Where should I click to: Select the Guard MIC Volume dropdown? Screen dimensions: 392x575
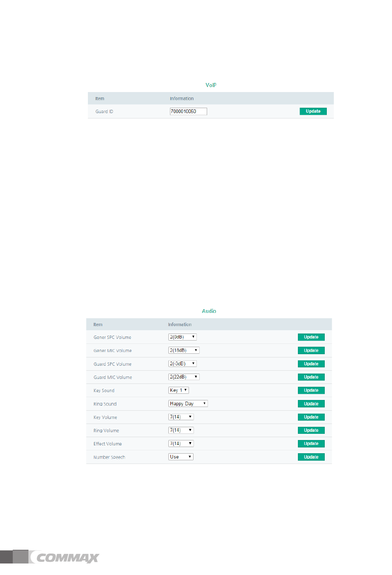coord(184,377)
